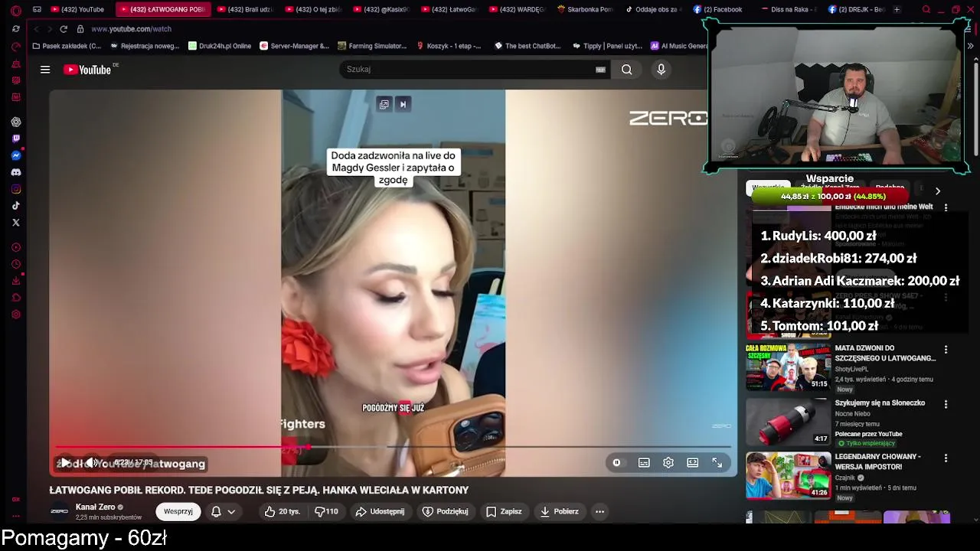Image resolution: width=980 pixels, height=551 pixels.
Task: Start voice search with the microphone icon
Action: [661, 70]
